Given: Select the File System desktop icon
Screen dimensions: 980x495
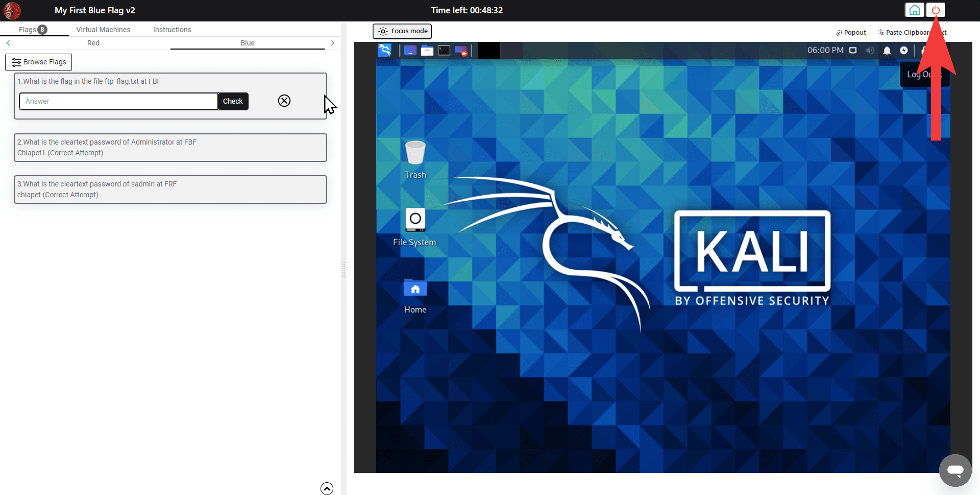Looking at the screenshot, I should 415,227.
